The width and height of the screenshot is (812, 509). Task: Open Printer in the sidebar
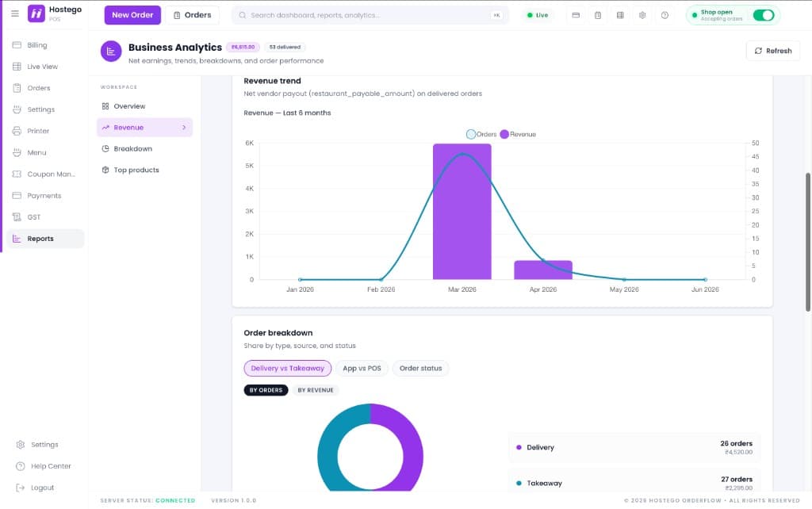(x=45, y=131)
